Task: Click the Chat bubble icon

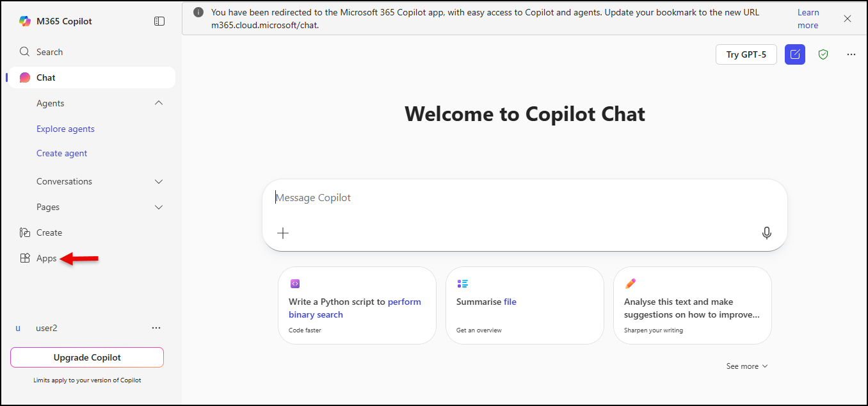Action: click(25, 77)
